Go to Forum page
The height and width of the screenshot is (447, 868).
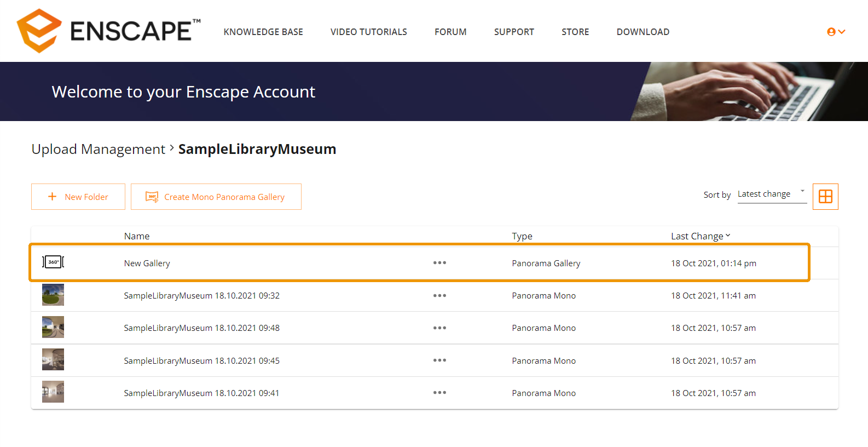pyautogui.click(x=450, y=32)
